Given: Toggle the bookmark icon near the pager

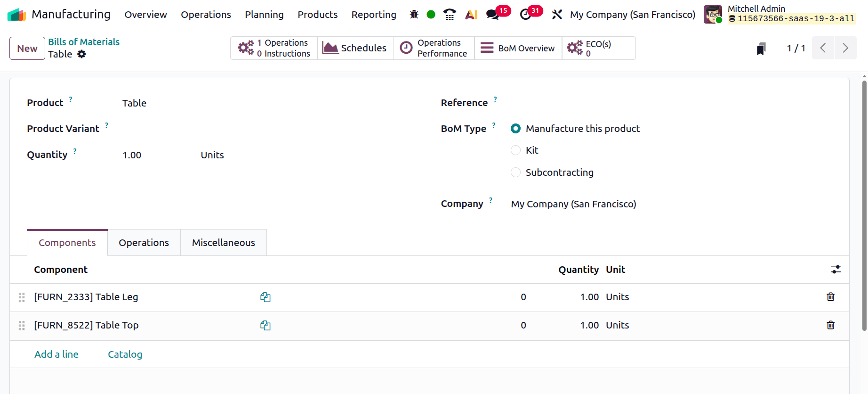Looking at the screenshot, I should [x=761, y=49].
